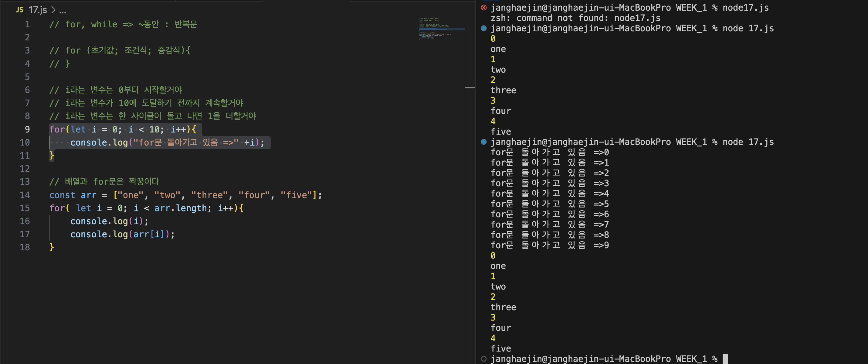
Task: Click the editor vertical scrollbar marker
Action: coord(470,88)
